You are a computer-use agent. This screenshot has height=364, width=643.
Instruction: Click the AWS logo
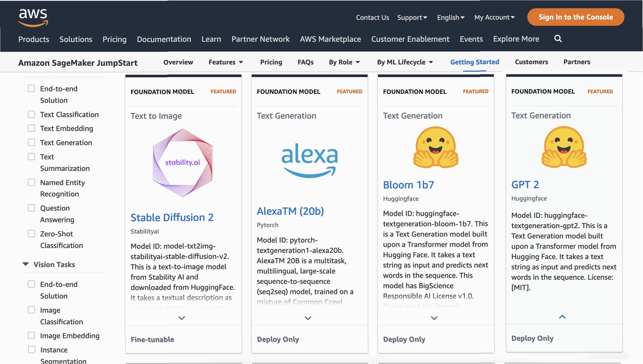click(33, 18)
